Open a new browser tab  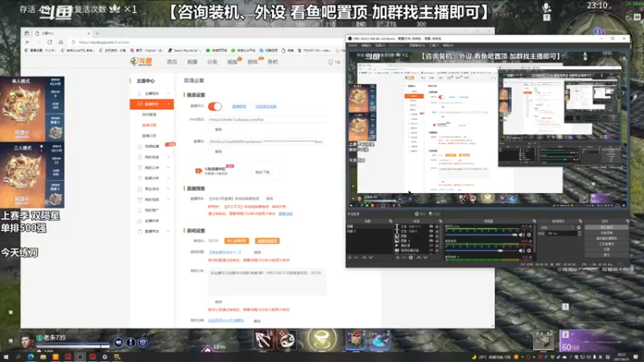coord(97,33)
